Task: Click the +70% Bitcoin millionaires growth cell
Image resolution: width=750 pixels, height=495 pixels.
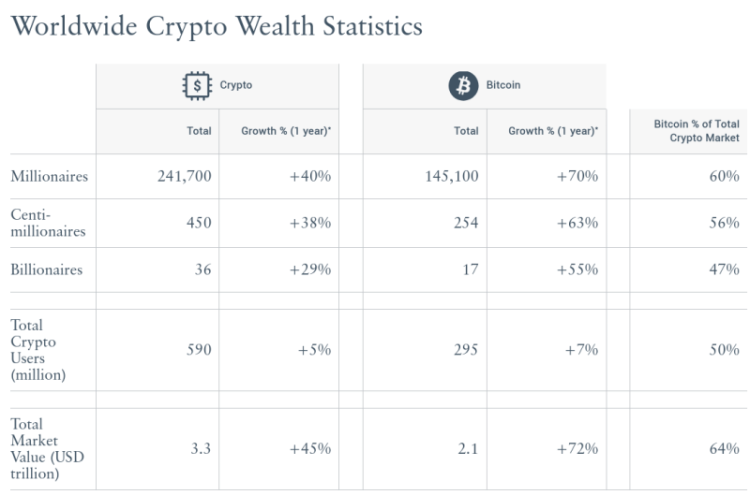Action: [577, 177]
